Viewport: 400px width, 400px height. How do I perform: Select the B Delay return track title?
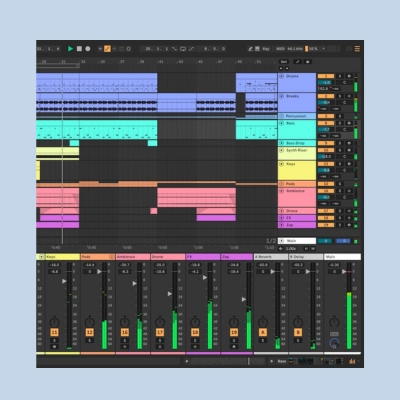click(306, 257)
